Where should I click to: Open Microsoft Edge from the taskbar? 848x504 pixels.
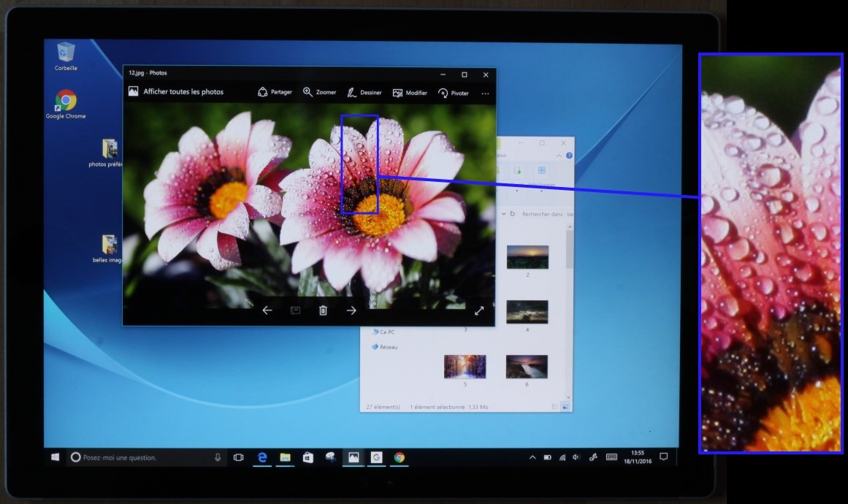tap(261, 457)
